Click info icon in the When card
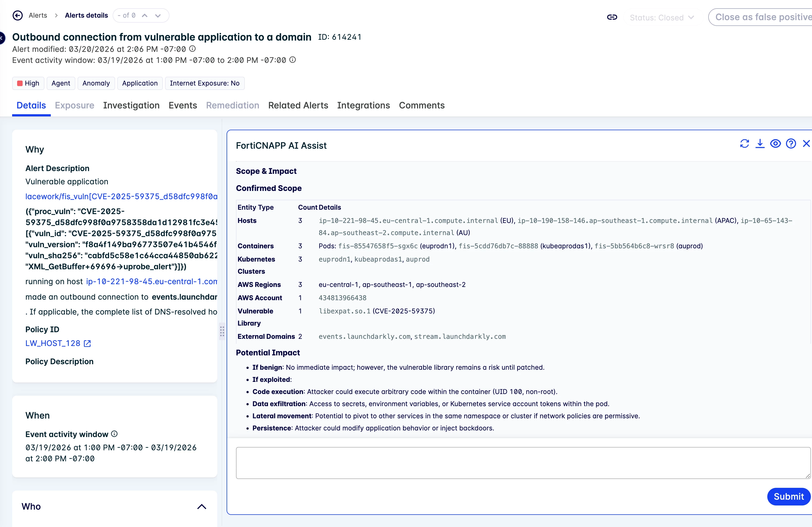812x527 pixels. point(114,434)
